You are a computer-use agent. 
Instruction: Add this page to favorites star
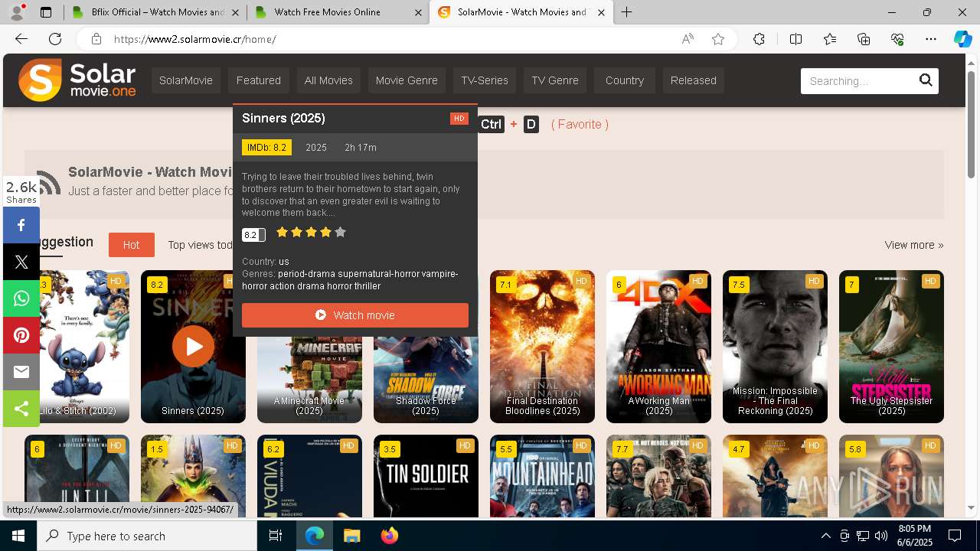tap(718, 39)
